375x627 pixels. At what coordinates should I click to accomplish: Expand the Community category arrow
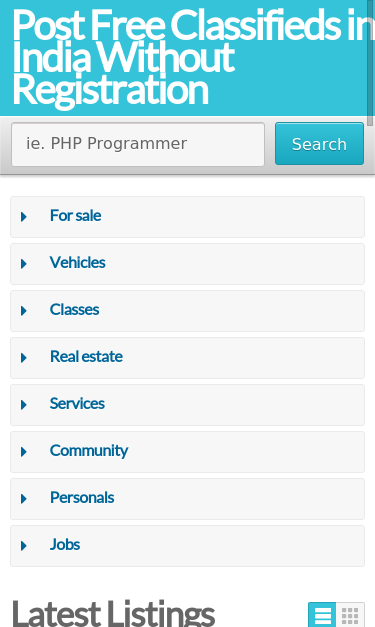click(x=24, y=451)
